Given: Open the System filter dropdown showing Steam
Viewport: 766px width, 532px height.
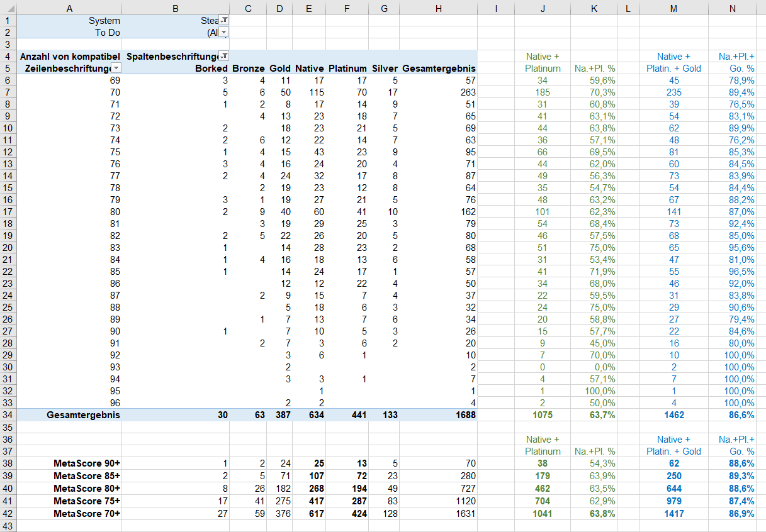Looking at the screenshot, I should (x=223, y=21).
